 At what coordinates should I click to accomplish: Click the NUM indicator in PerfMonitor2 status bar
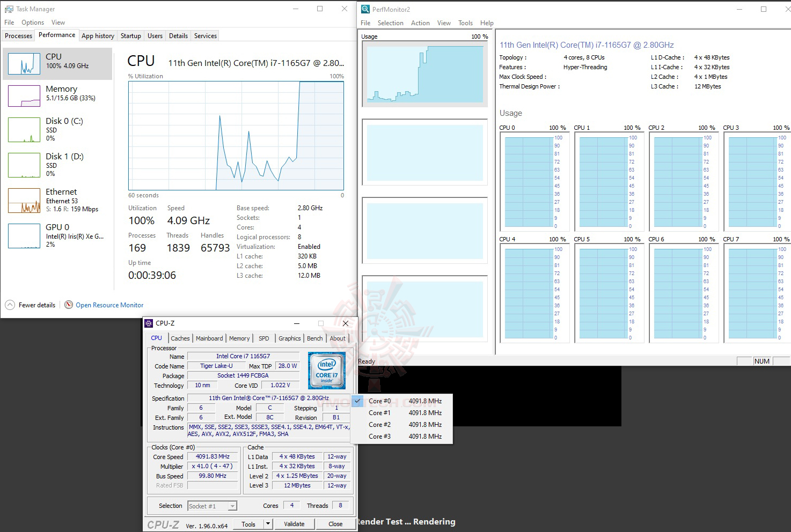(762, 361)
